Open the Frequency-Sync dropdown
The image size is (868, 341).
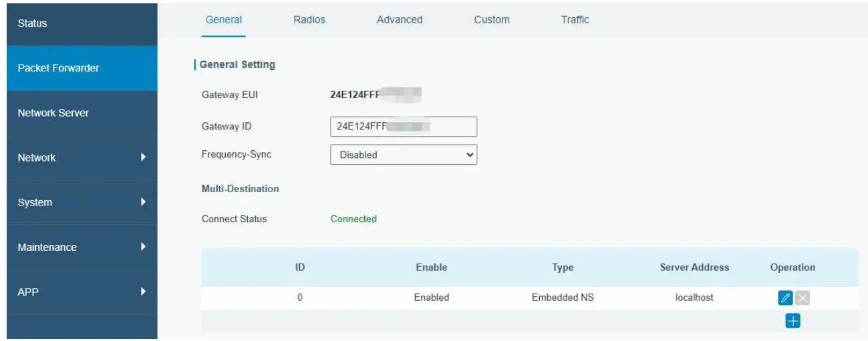point(404,155)
